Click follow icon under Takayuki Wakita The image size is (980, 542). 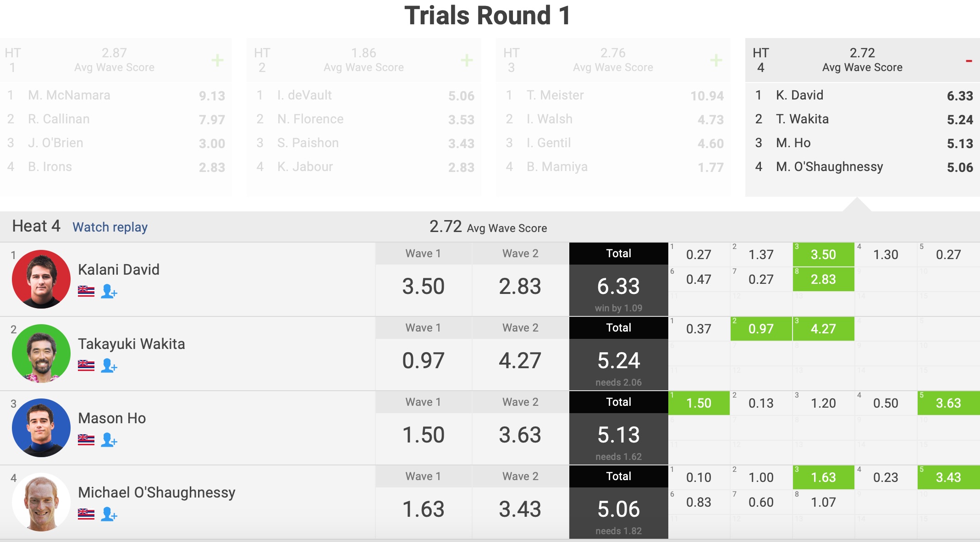click(109, 365)
